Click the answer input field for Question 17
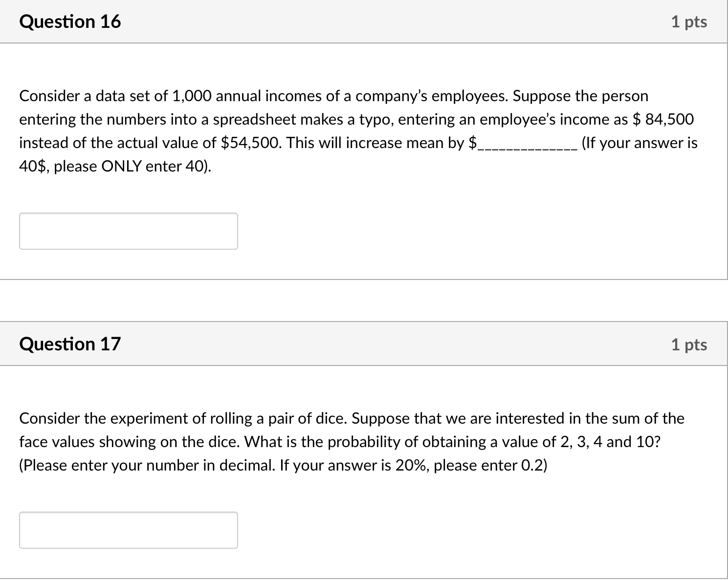Screen dimensions: 728x580 coord(128,530)
